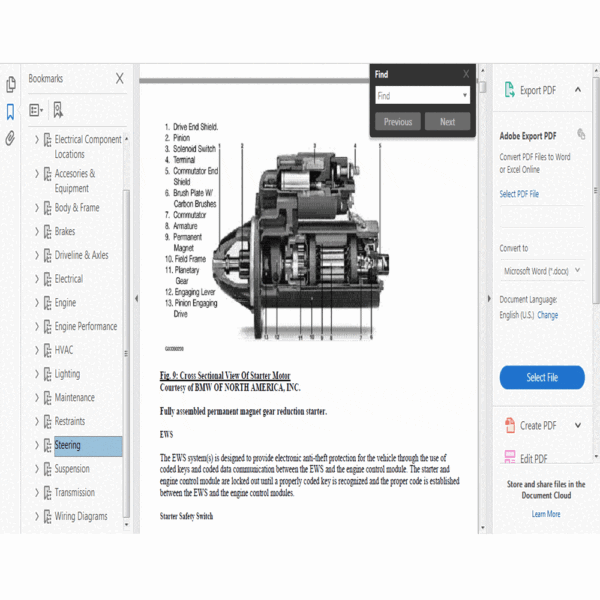The width and height of the screenshot is (600, 600).
Task: Expand the Electrical bookmark
Action: tap(37, 279)
